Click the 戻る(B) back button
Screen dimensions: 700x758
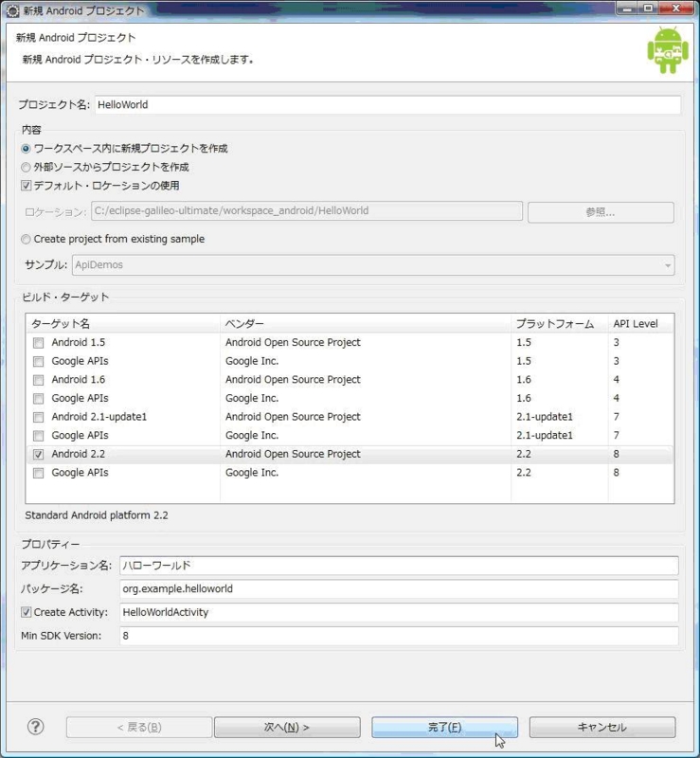pyautogui.click(x=139, y=727)
